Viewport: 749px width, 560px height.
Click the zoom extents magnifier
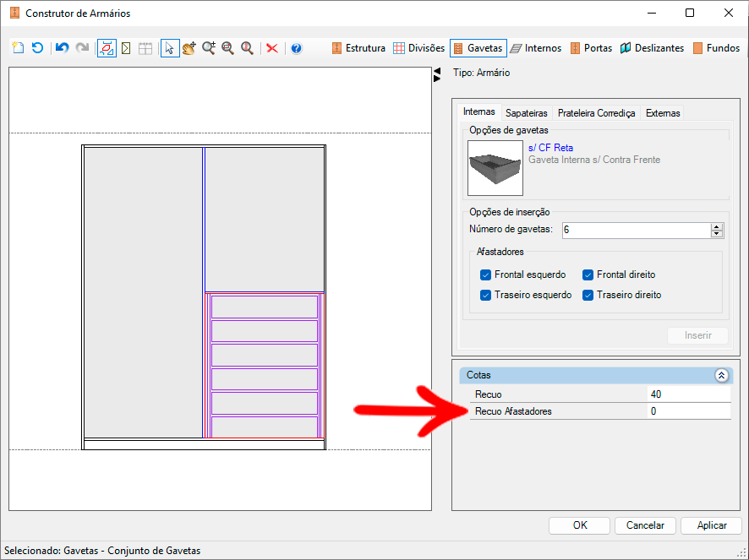click(x=247, y=48)
